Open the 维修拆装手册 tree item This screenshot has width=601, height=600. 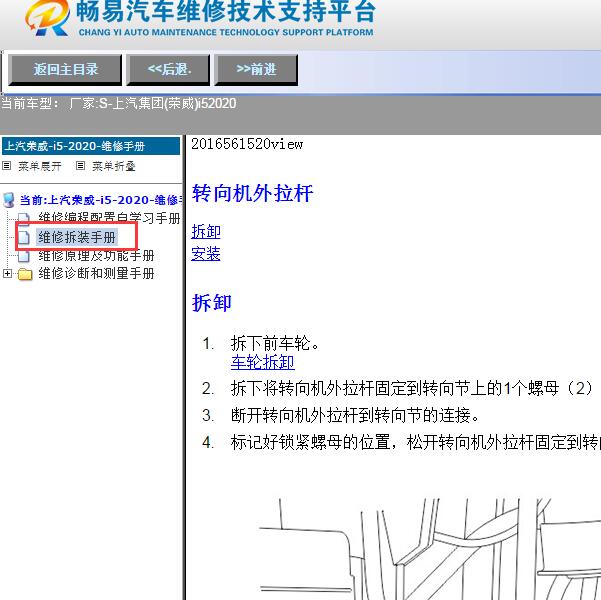pos(77,237)
